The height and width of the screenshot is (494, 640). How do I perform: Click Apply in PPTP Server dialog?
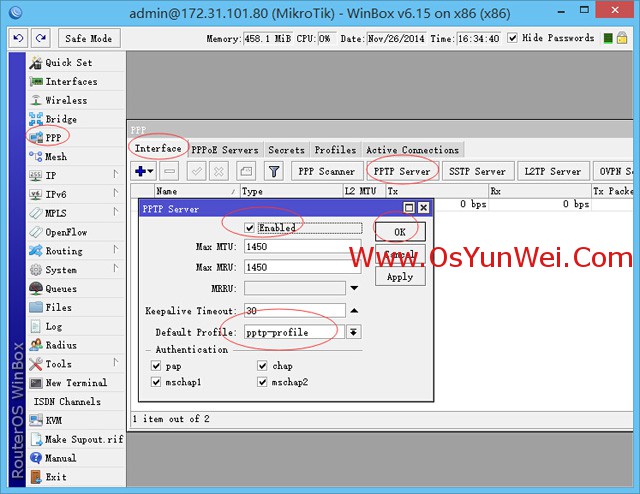click(x=400, y=276)
